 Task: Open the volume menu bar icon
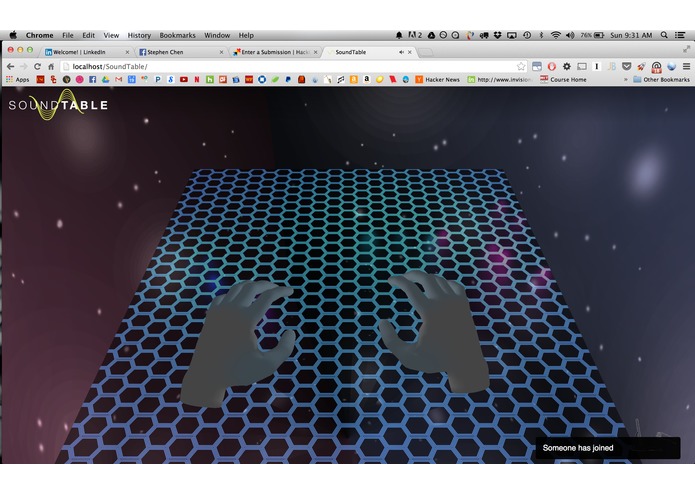[x=570, y=35]
